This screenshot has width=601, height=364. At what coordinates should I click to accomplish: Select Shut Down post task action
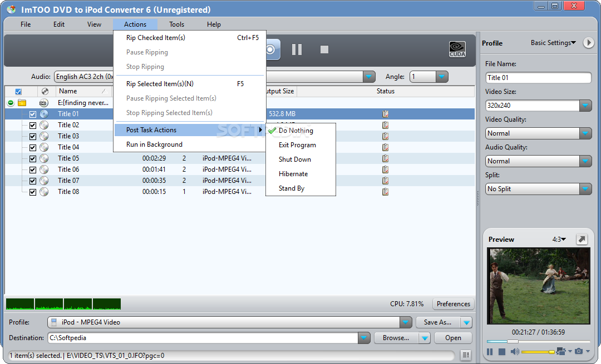(x=300, y=159)
